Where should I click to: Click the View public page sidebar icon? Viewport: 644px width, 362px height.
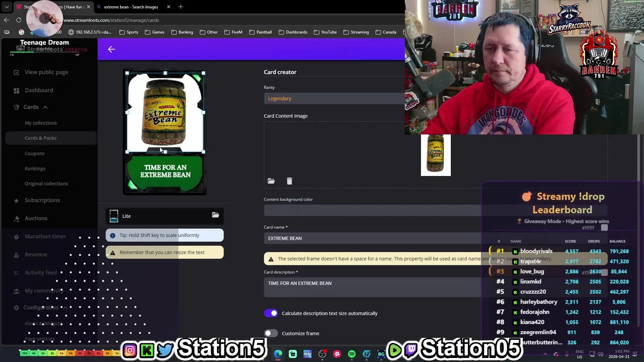click(x=16, y=72)
